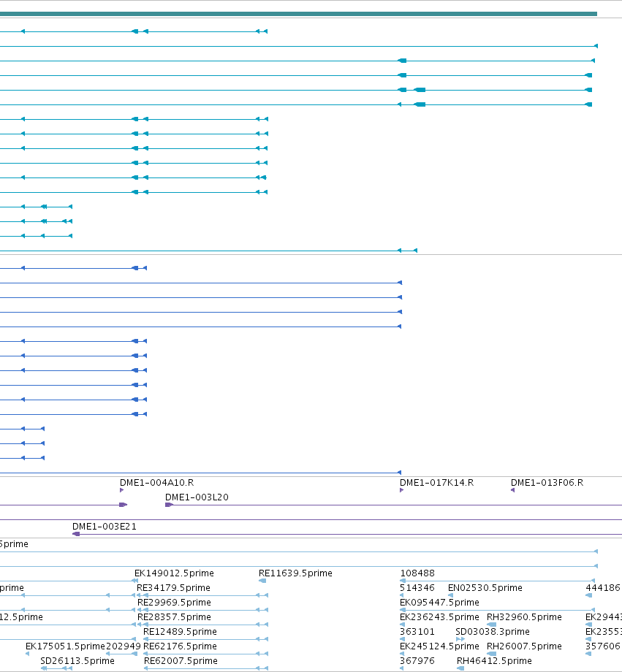622x672 pixels.
Task: Open the SD26113.5prime EST label
Action: tap(77, 660)
